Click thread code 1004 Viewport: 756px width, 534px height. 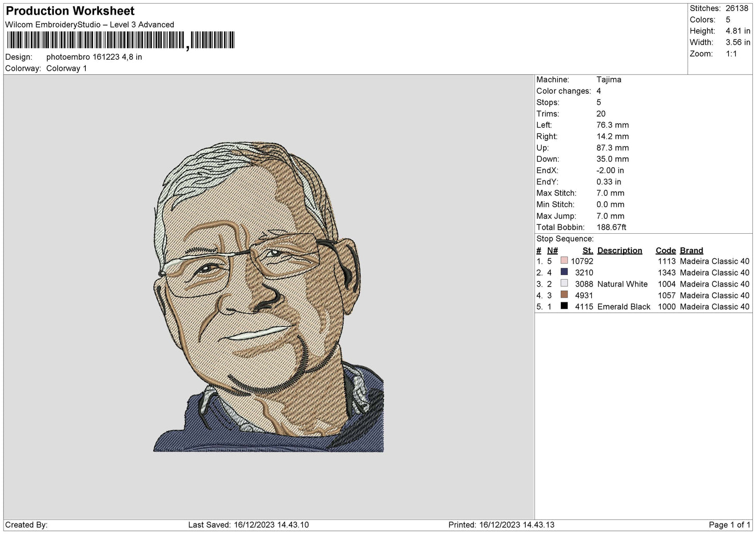tap(667, 284)
